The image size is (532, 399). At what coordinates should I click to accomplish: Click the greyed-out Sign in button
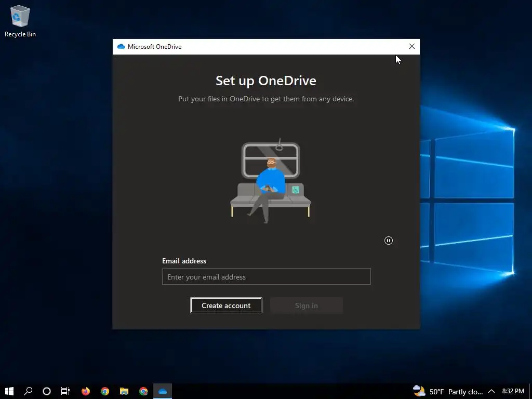(x=307, y=305)
